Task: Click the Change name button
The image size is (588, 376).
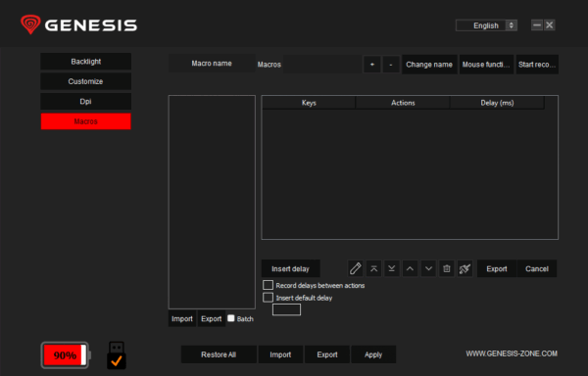Action: (x=429, y=65)
